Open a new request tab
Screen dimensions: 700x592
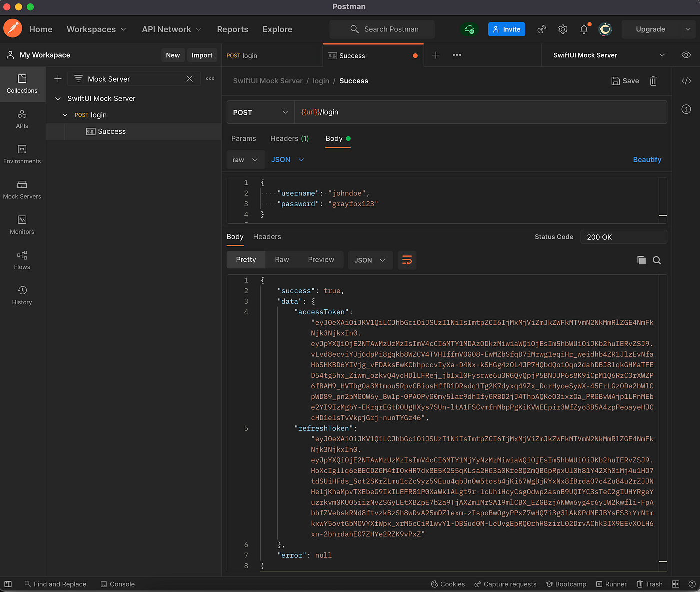click(x=436, y=55)
